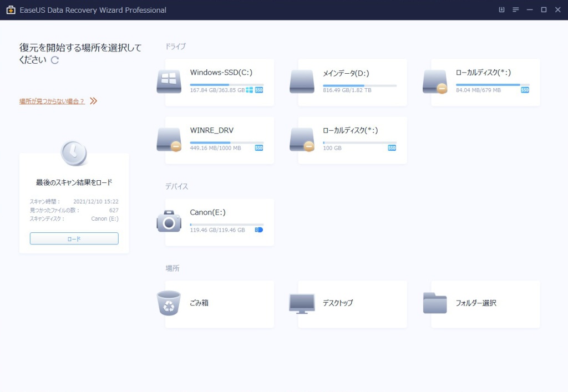The image size is (568, 392).
Task: Open the 場所が見つからない場合？ link
Action: click(x=52, y=101)
